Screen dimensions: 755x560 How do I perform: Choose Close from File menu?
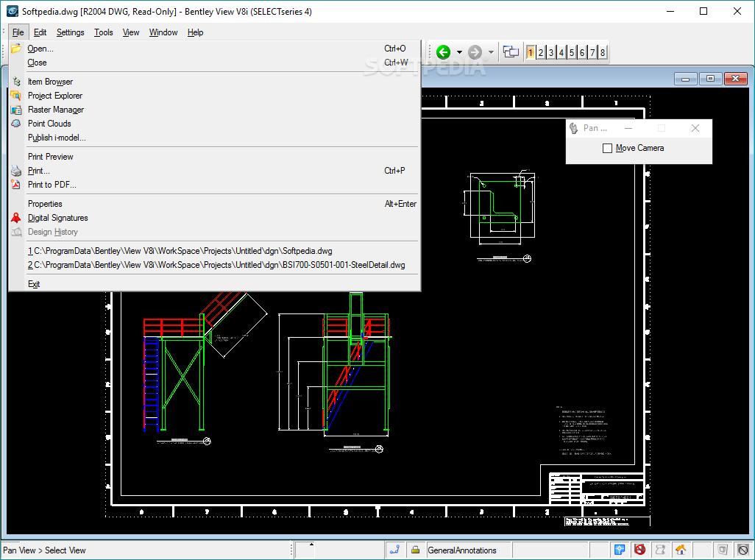[x=215, y=63]
